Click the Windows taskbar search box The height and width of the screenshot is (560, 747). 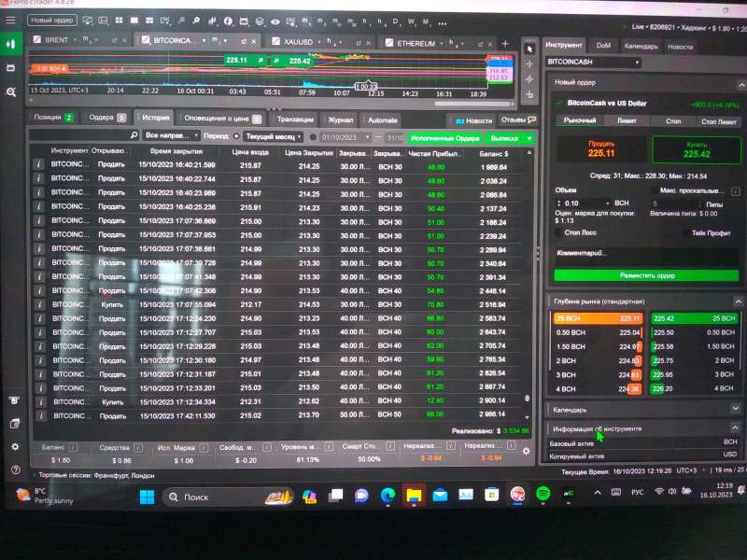pos(228,497)
